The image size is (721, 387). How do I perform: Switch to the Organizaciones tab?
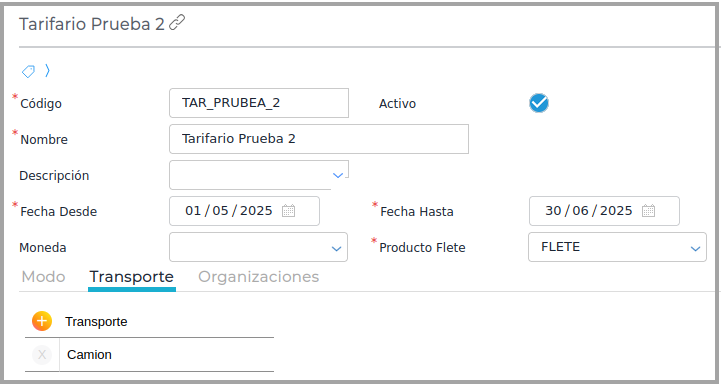[x=258, y=277]
